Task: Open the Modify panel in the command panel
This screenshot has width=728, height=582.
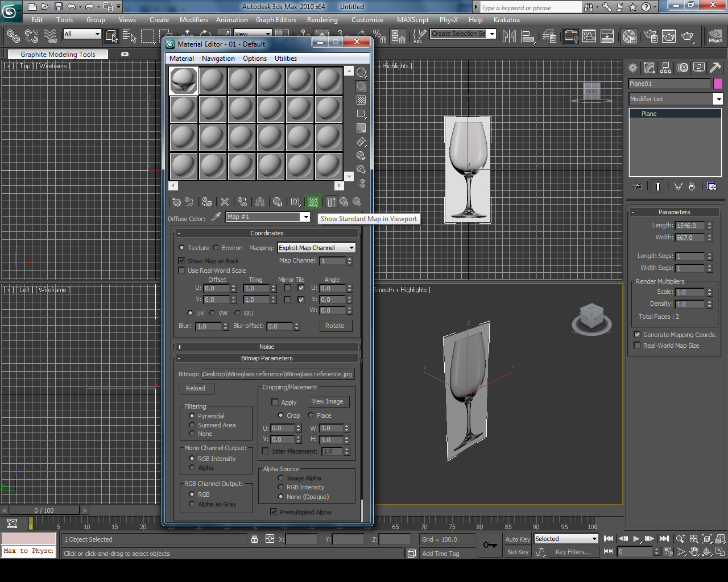Action: tap(648, 68)
